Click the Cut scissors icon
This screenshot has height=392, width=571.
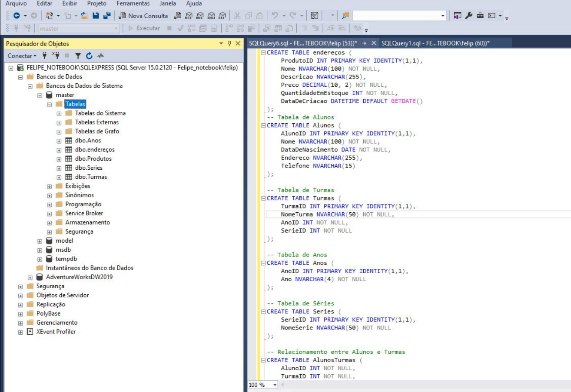(237, 16)
